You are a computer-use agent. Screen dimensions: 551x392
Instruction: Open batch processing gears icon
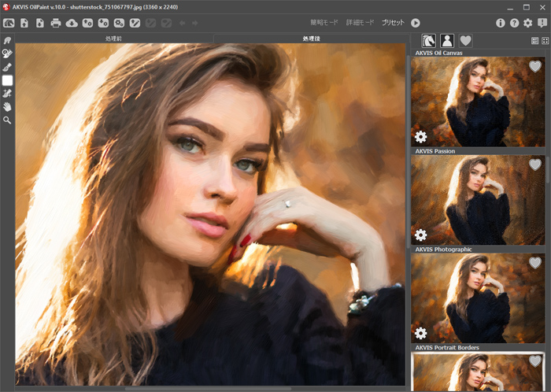pos(119,23)
